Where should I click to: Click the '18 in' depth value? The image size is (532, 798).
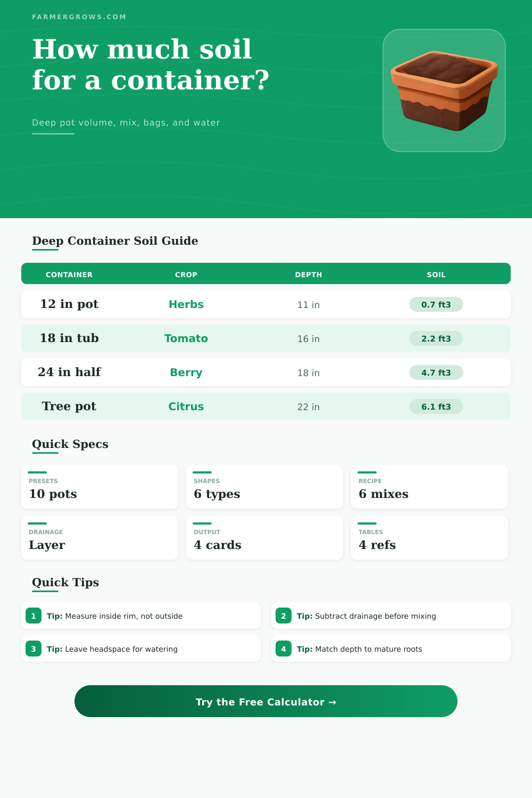(x=309, y=373)
